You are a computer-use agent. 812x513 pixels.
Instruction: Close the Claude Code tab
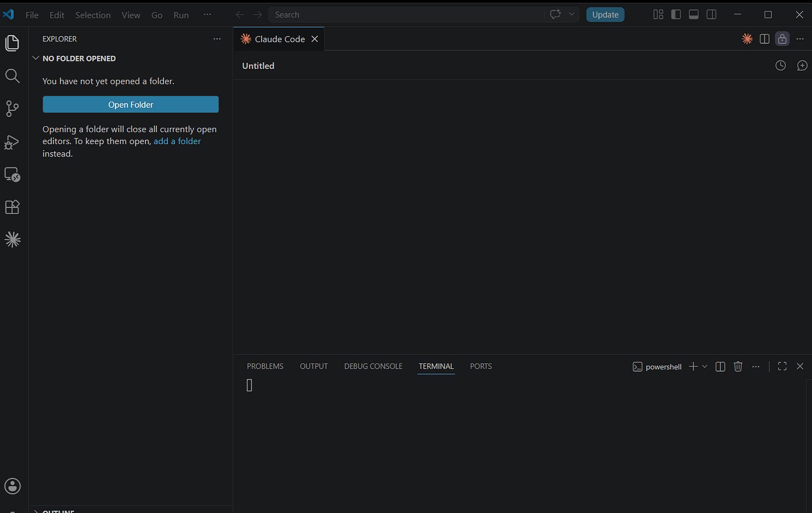point(315,39)
